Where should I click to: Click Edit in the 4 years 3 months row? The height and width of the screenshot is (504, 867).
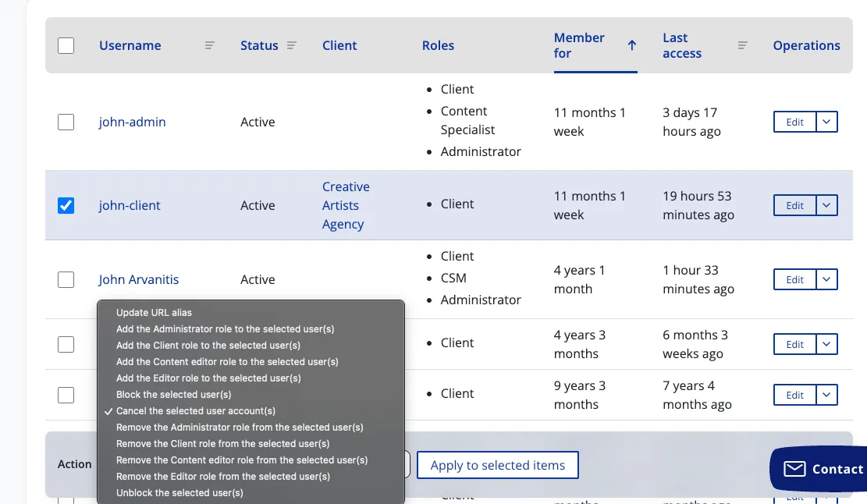[794, 344]
